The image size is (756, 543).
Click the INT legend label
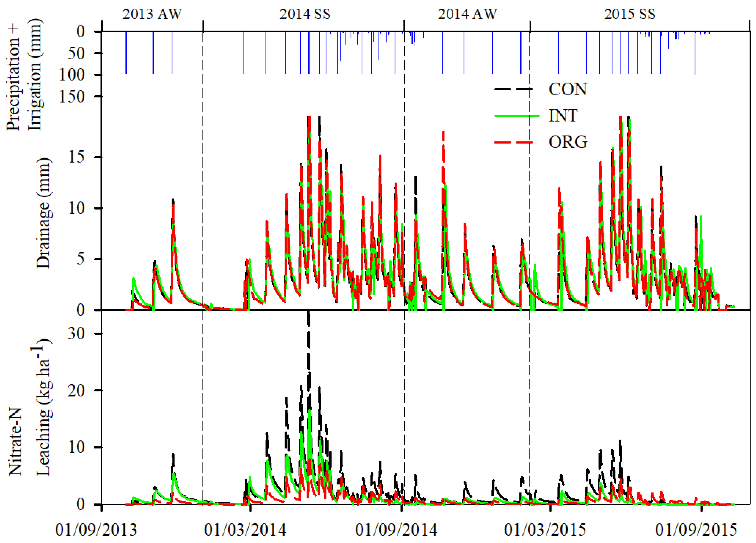click(x=563, y=116)
